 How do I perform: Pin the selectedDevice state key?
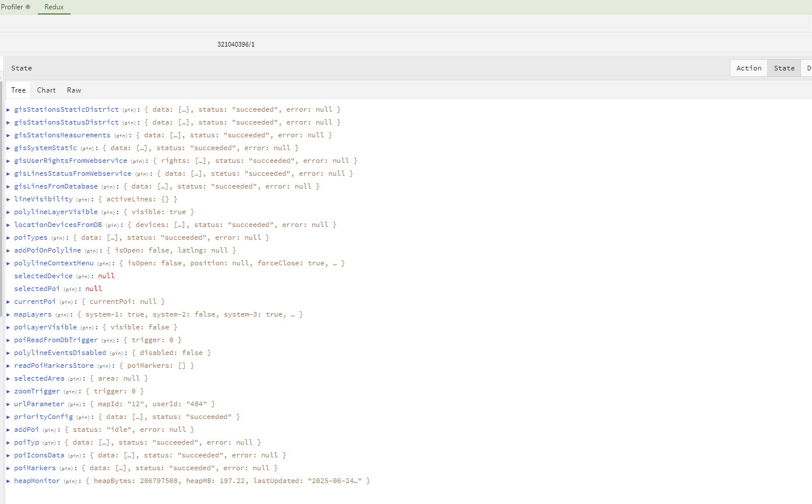pos(84,276)
